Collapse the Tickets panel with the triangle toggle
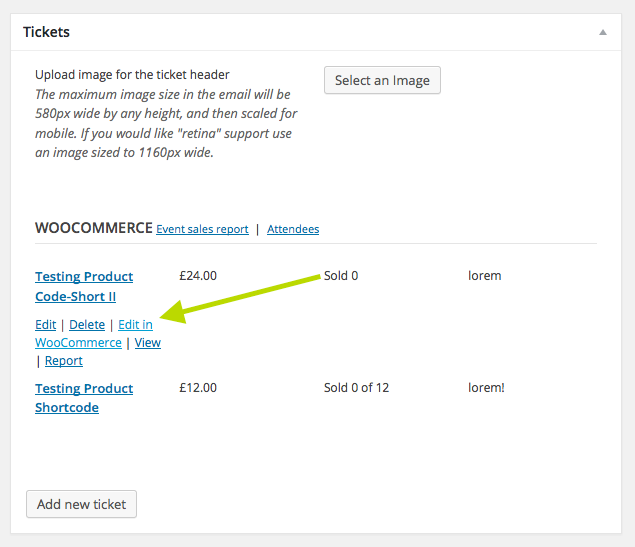The height and width of the screenshot is (547, 635). pos(603,32)
